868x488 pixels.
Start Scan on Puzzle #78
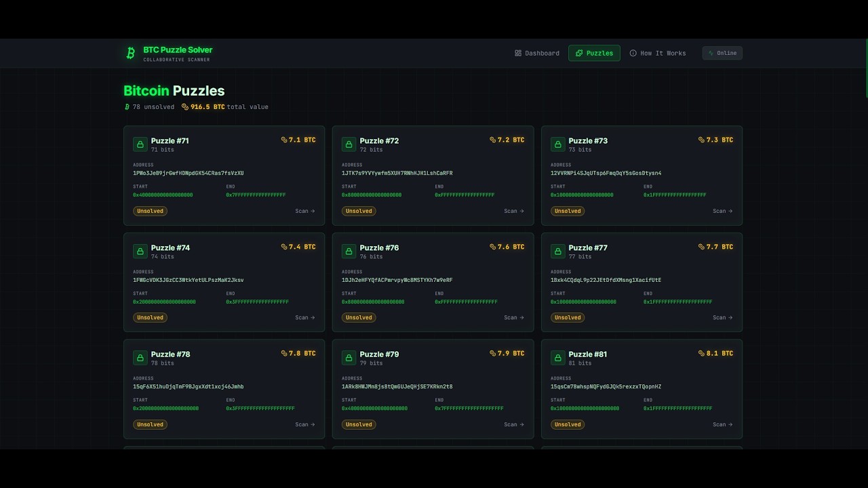(305, 424)
